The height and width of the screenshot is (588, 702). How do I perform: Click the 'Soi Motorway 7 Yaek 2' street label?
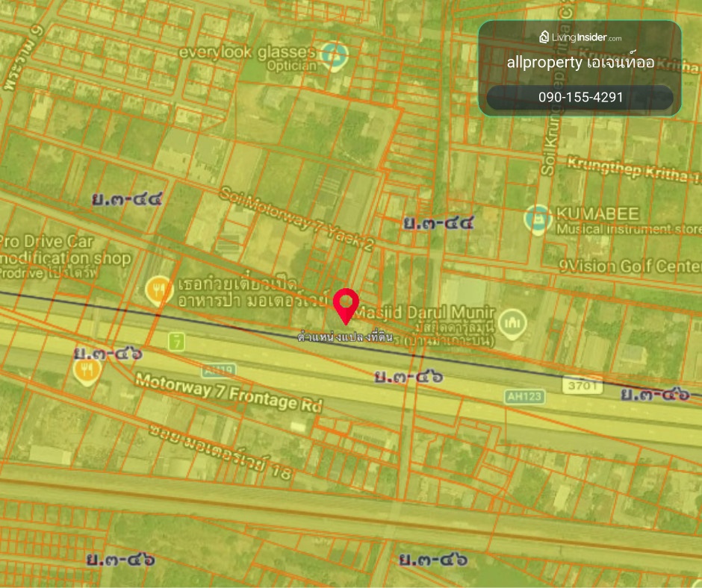click(296, 219)
